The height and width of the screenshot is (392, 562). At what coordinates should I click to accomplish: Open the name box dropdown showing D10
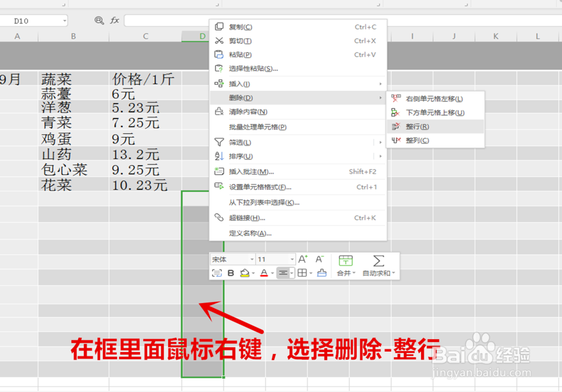(x=65, y=20)
